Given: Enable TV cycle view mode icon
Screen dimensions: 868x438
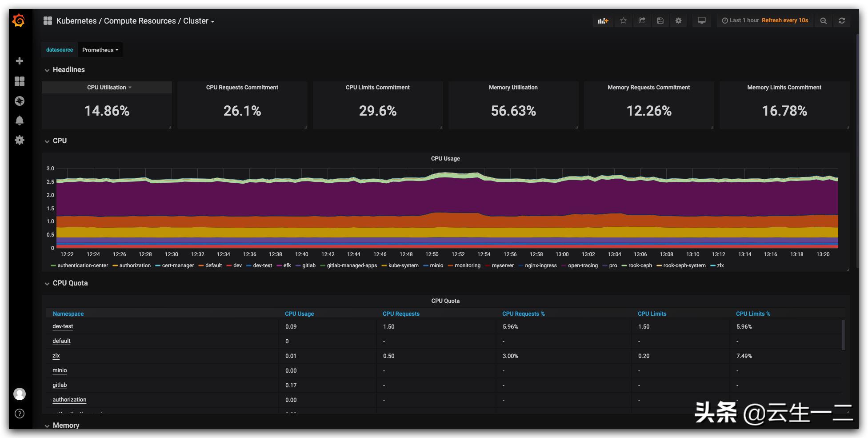Looking at the screenshot, I should coord(701,20).
